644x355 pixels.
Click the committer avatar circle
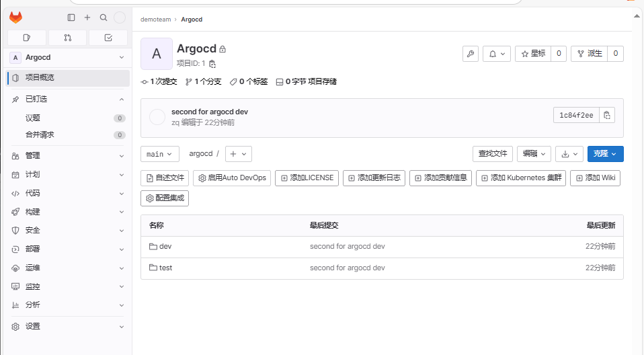[157, 117]
